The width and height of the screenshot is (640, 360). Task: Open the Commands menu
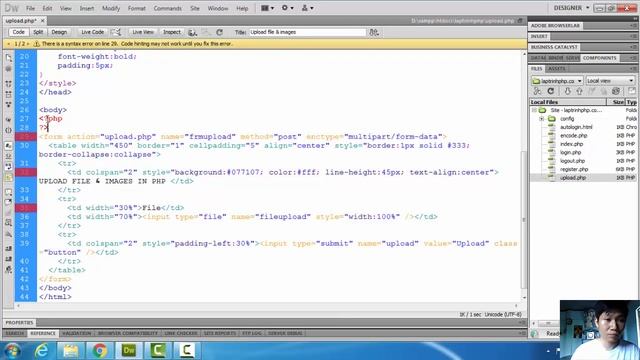(167, 8)
